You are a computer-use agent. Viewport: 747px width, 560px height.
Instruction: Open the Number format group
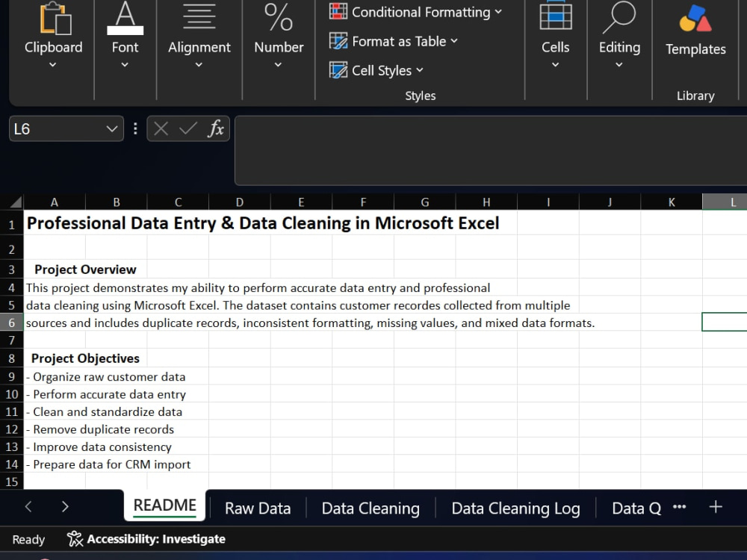point(279,36)
